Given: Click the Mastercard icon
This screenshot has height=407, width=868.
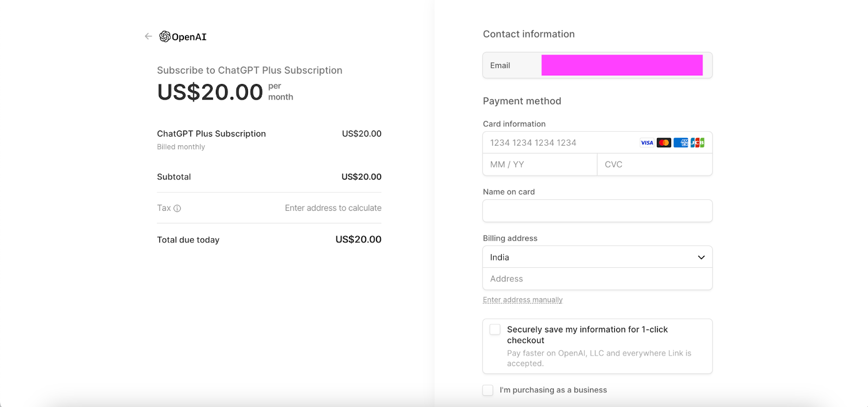Looking at the screenshot, I should pyautogui.click(x=664, y=143).
